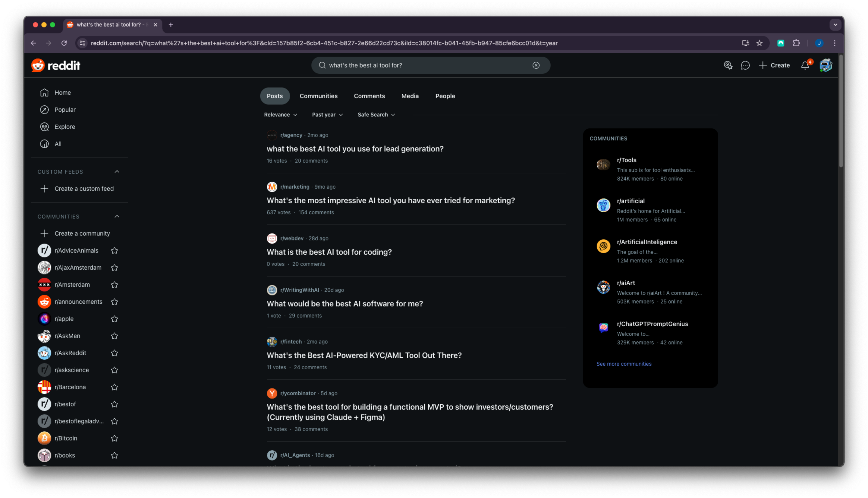The height and width of the screenshot is (498, 868).
Task: Open the Relevance sort dropdown
Action: tap(280, 115)
